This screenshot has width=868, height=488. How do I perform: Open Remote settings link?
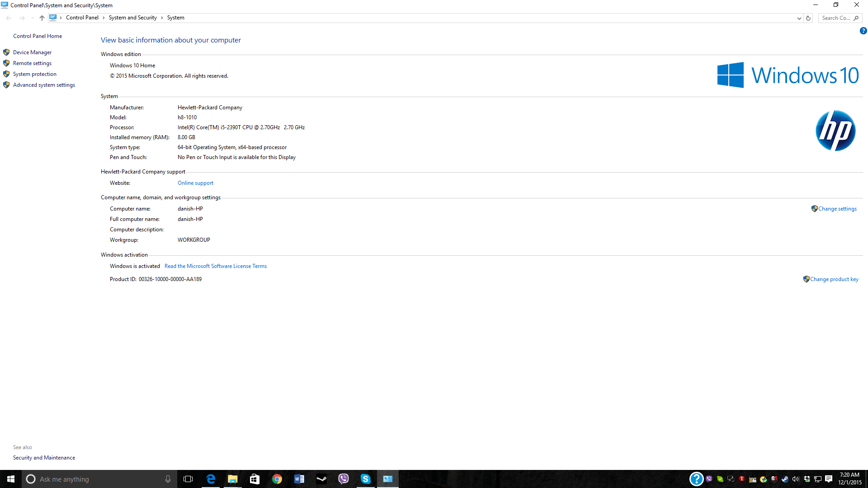[32, 63]
